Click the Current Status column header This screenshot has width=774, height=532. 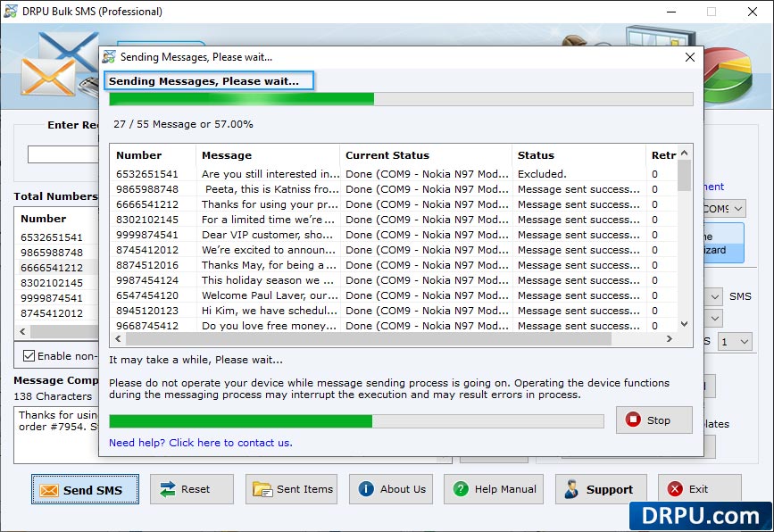[426, 155]
